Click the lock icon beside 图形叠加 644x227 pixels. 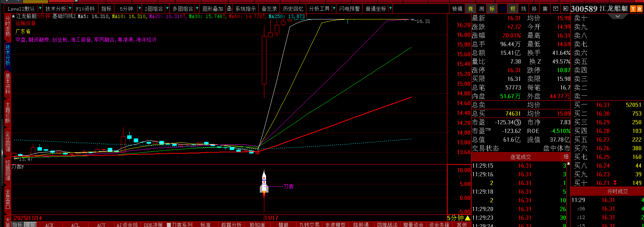pos(229,8)
